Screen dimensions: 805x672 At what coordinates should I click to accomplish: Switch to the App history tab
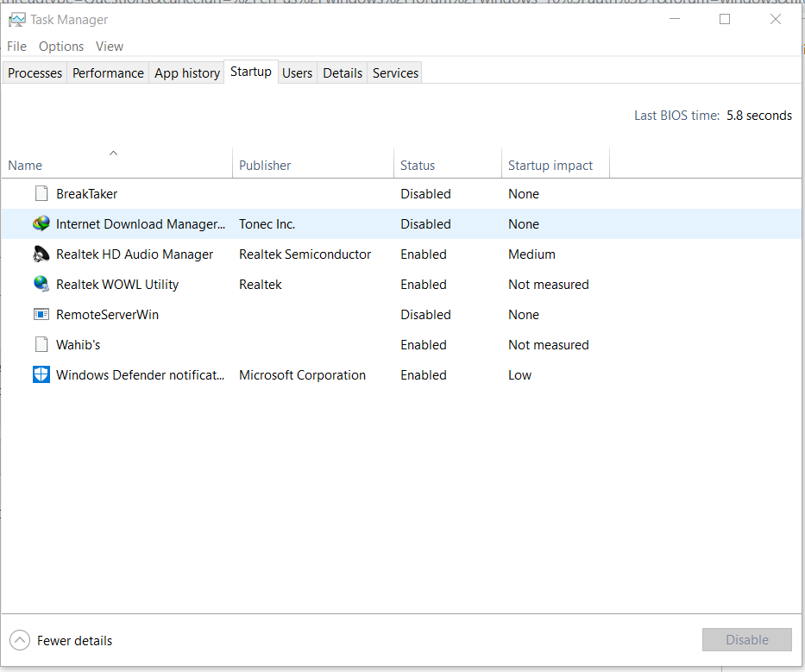(187, 73)
